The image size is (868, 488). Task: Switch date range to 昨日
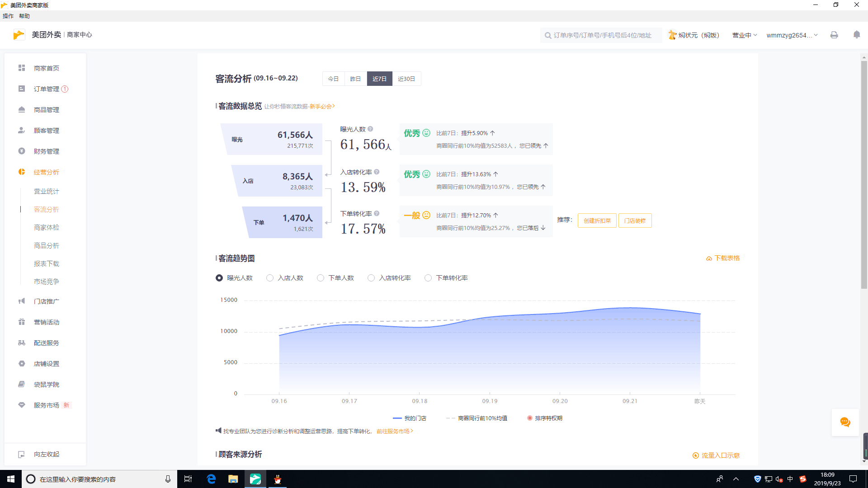point(355,79)
